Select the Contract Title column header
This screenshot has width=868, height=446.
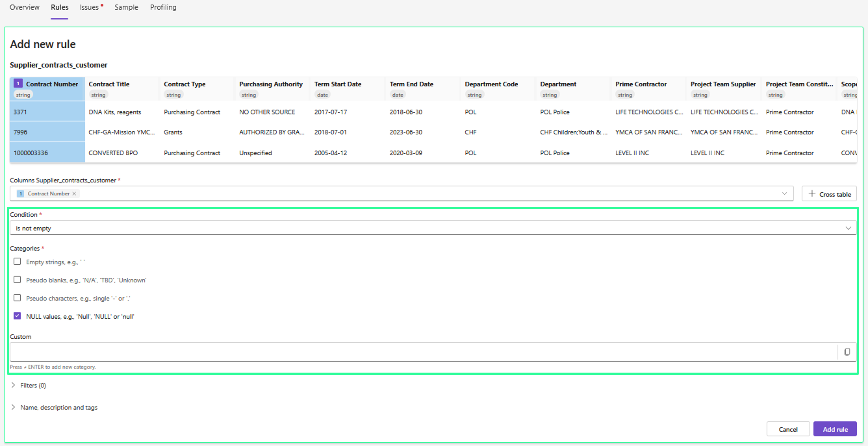(x=109, y=84)
